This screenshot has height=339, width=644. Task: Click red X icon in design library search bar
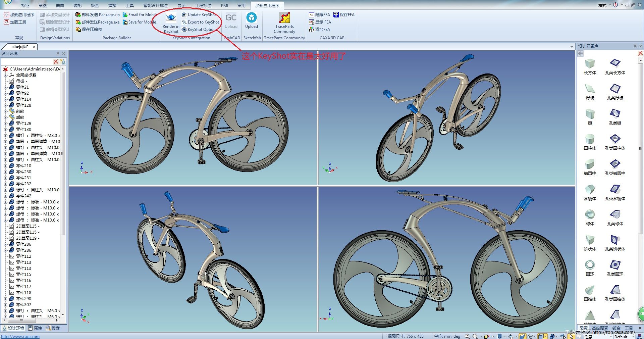click(x=640, y=53)
